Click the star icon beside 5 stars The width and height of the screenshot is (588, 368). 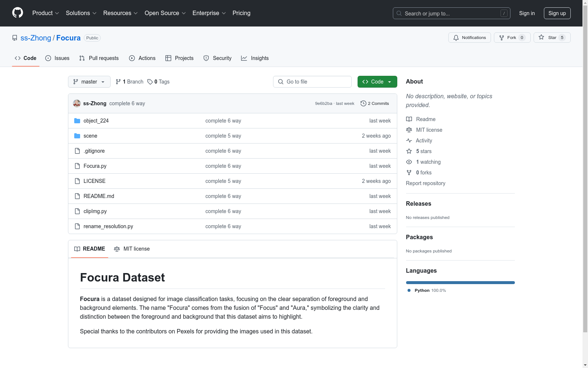click(409, 151)
